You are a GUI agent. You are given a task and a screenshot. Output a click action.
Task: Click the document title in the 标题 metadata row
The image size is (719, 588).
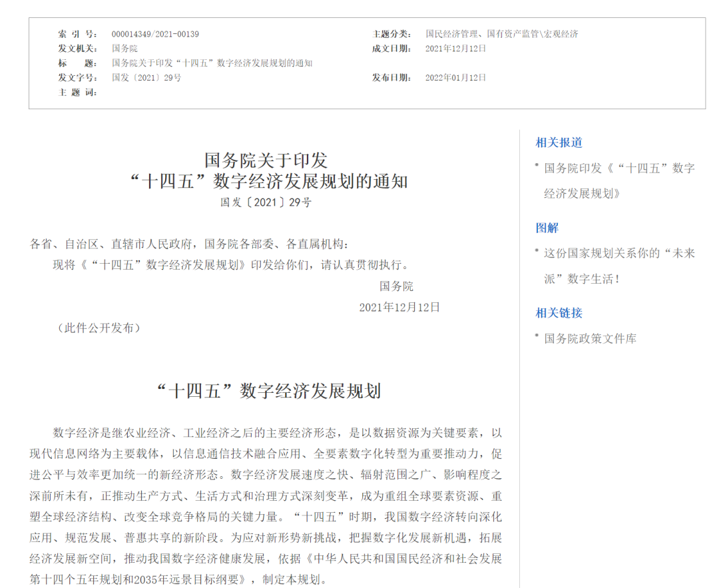click(212, 63)
